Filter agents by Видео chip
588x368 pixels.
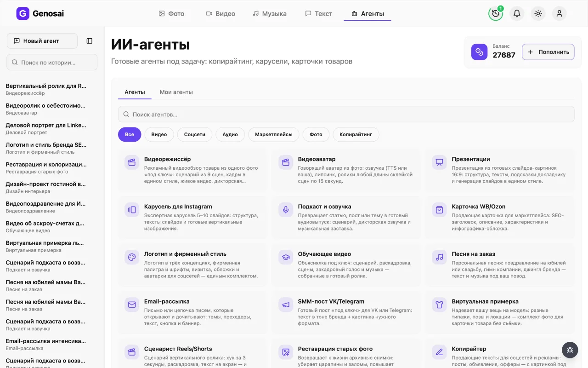coord(159,134)
